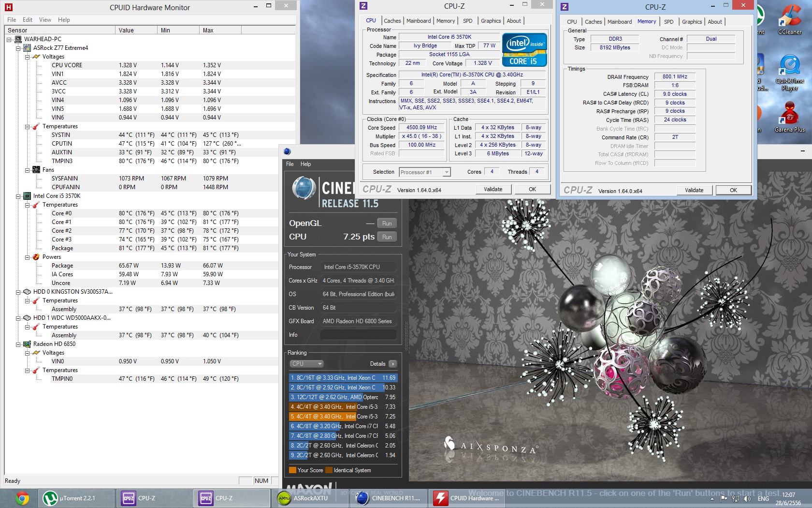Select ranking entry 1. 8C/16T @ 3.33 GHz
812x508 pixels.
pyautogui.click(x=343, y=378)
